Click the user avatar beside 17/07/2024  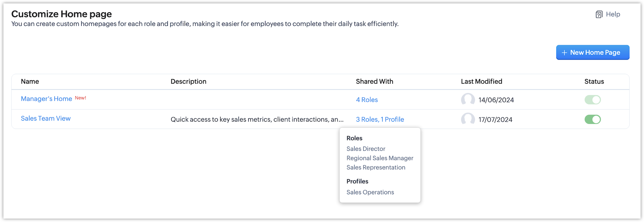click(468, 119)
